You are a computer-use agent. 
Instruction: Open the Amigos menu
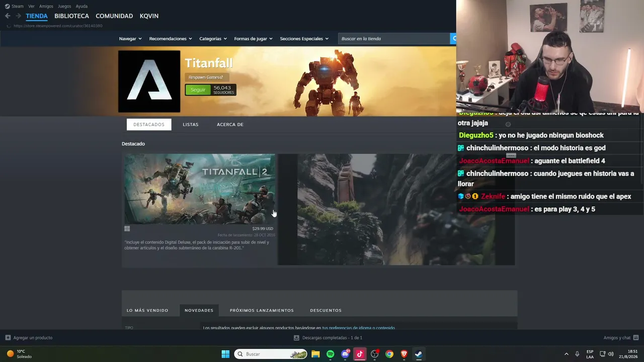tap(46, 6)
